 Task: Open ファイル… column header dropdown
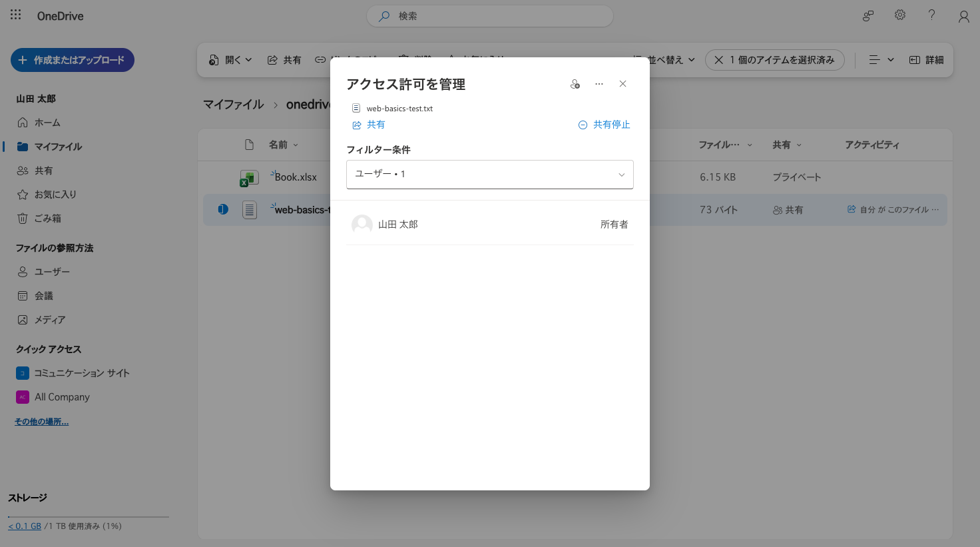pos(725,145)
